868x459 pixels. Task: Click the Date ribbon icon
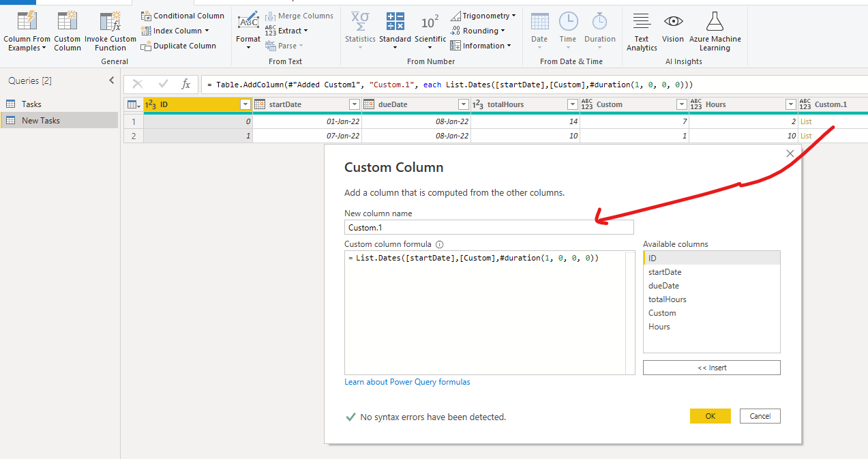539,21
